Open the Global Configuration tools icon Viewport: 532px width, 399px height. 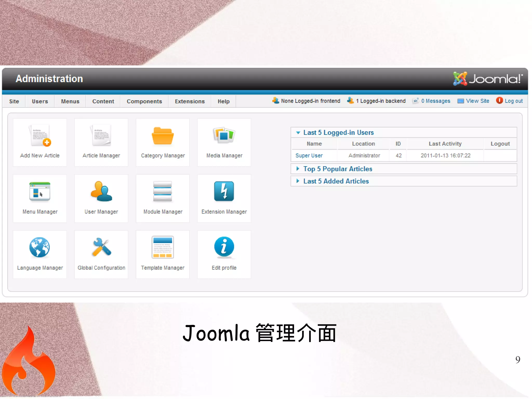(102, 247)
